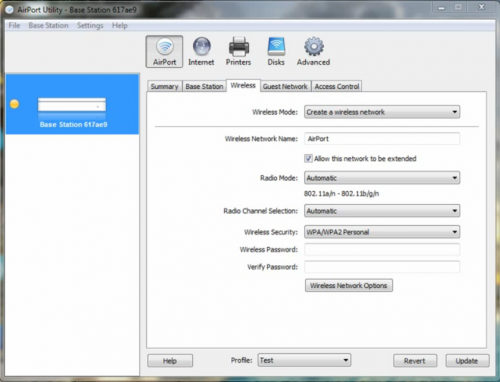
Task: Open the Internet settings icon
Action: click(x=201, y=52)
